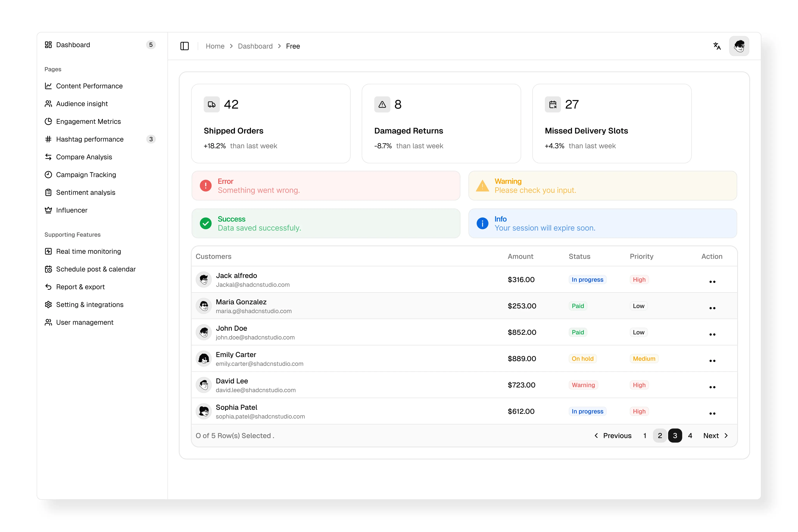Click the yellow Warning alert triangle icon
Image resolution: width=798 pixels, height=532 pixels.
482,186
